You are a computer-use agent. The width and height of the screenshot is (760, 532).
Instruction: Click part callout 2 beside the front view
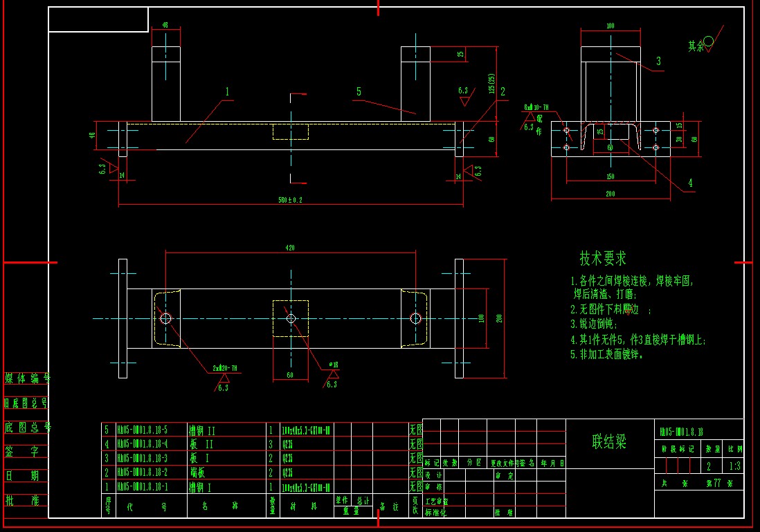click(x=503, y=91)
